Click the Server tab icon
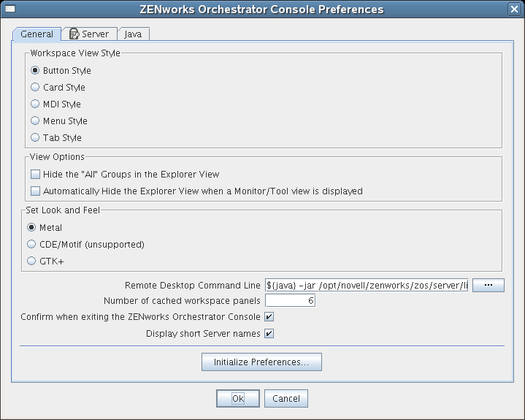 [74, 34]
